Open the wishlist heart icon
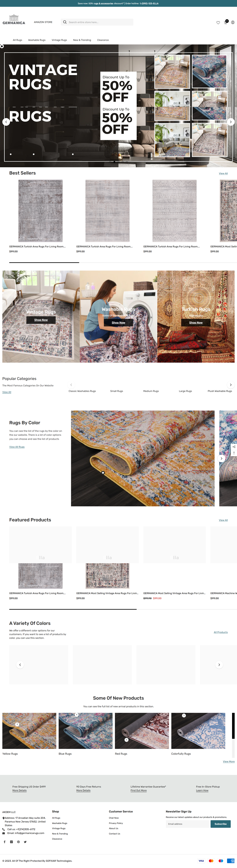Viewport: 237px width, 868px height. [x=218, y=23]
